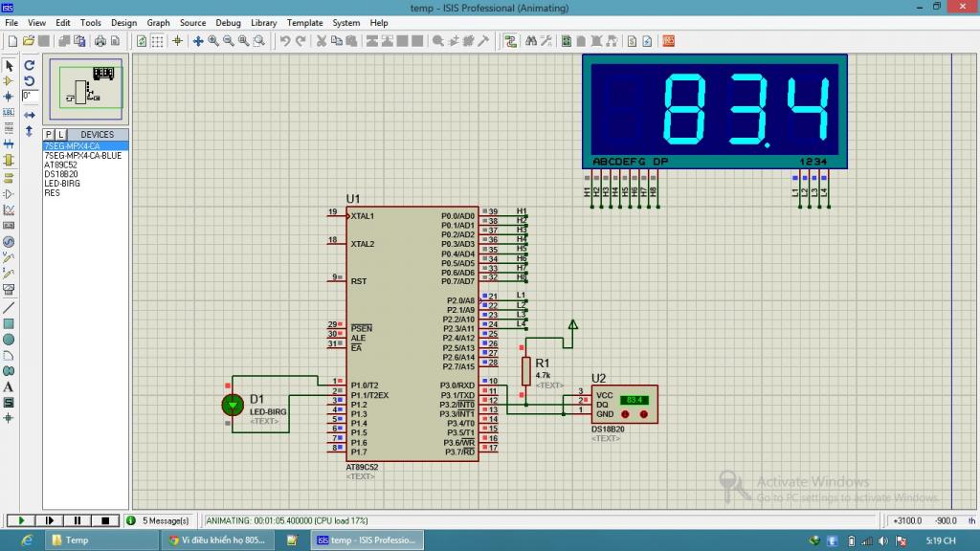This screenshot has width=980, height=551.
Task: Click the Rotate clockwise icon
Action: 30,66
